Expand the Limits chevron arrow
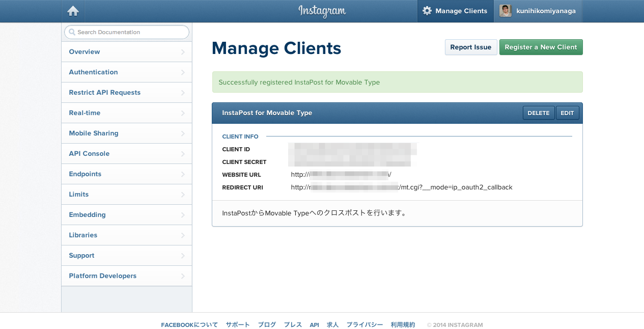The height and width of the screenshot is (329, 644). pyautogui.click(x=183, y=195)
